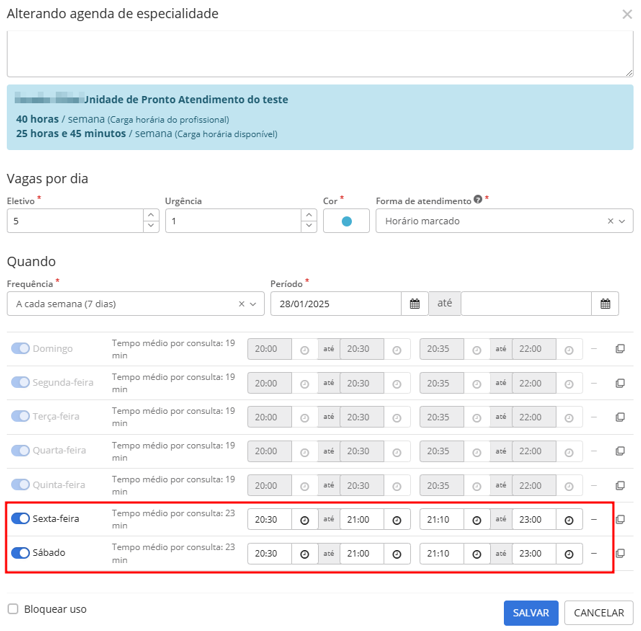Edit Sexta-feira 23:00 time field
Screen dimensions: 641x631
[534, 519]
